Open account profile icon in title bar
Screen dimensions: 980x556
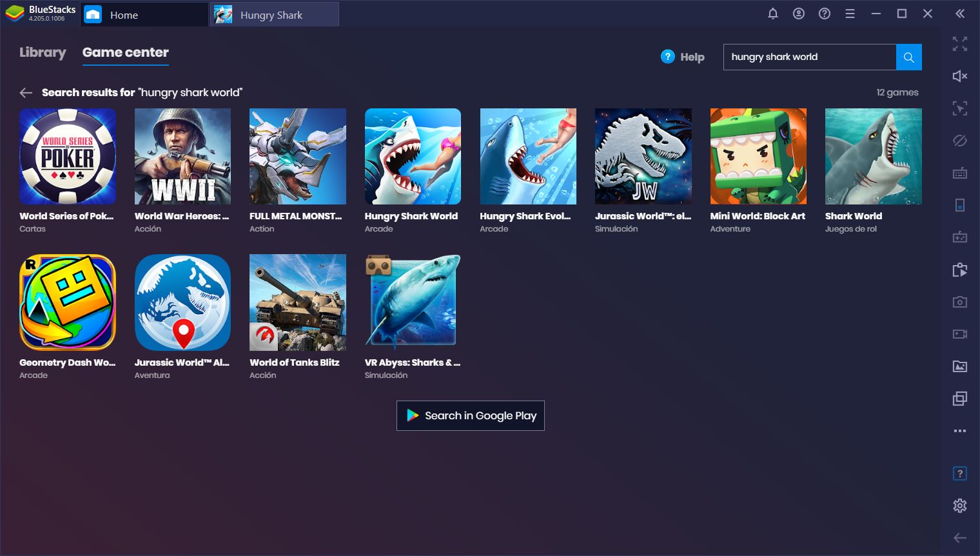coord(799,14)
